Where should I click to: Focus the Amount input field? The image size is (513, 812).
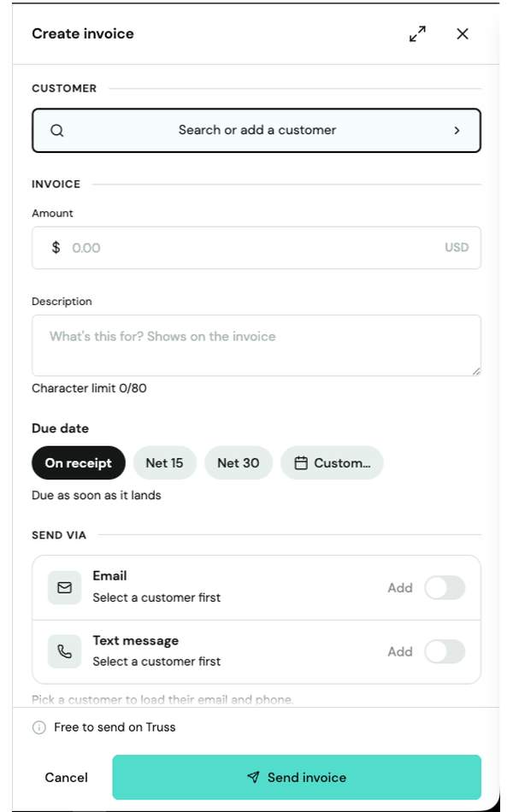[256, 248]
